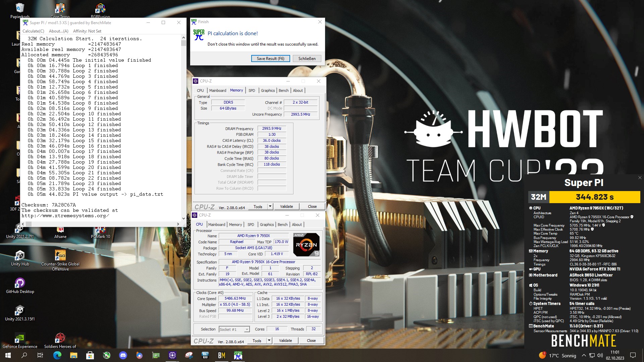Open Affinity: Not Set menu
644x362 pixels.
(x=87, y=31)
